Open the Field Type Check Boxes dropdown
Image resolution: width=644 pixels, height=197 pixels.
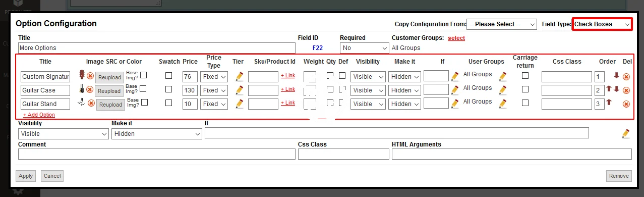[602, 24]
